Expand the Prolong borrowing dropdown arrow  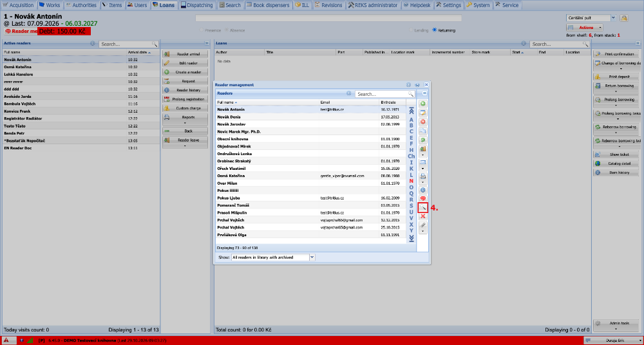[615, 105]
